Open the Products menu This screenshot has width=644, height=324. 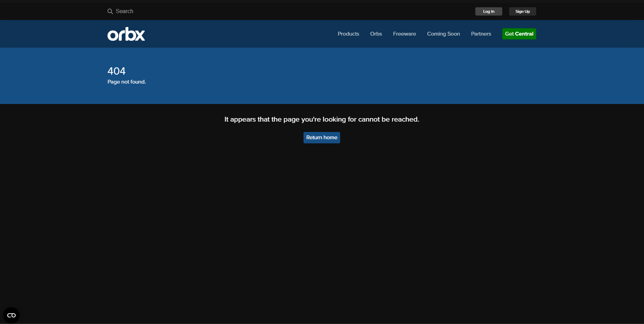coord(348,34)
